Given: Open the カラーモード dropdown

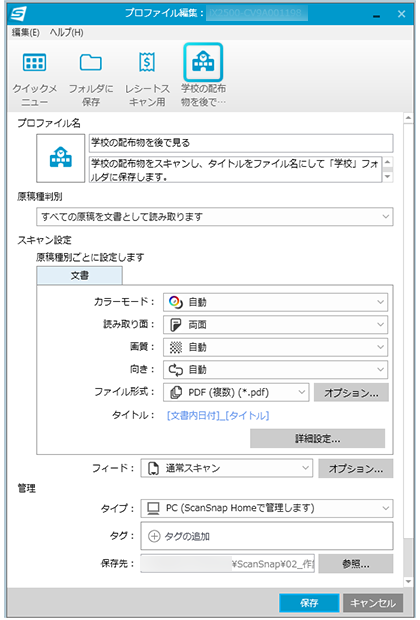Looking at the screenshot, I should [x=275, y=302].
